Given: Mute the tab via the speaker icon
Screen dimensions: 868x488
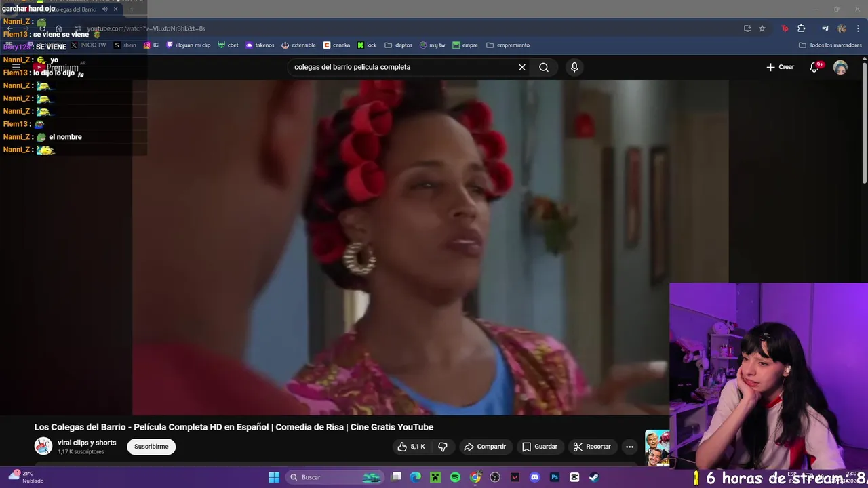Looking at the screenshot, I should (104, 9).
